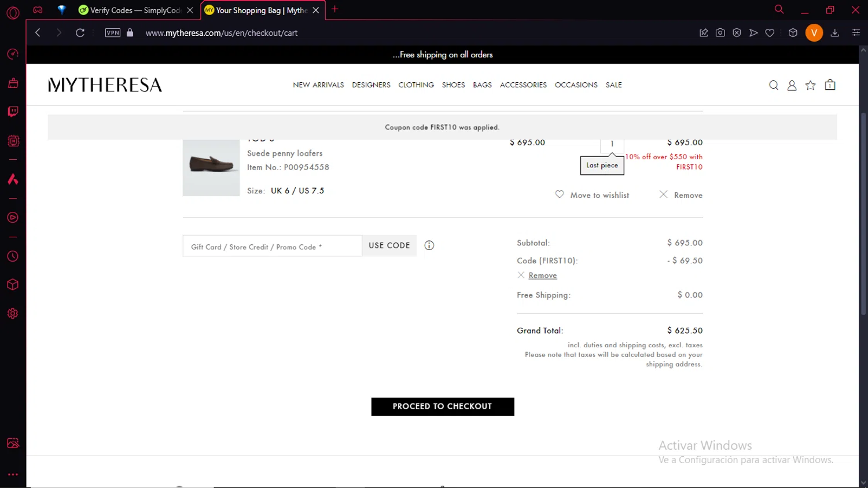
Task: Open the Mytheresa shopping bag icon
Action: tap(830, 85)
